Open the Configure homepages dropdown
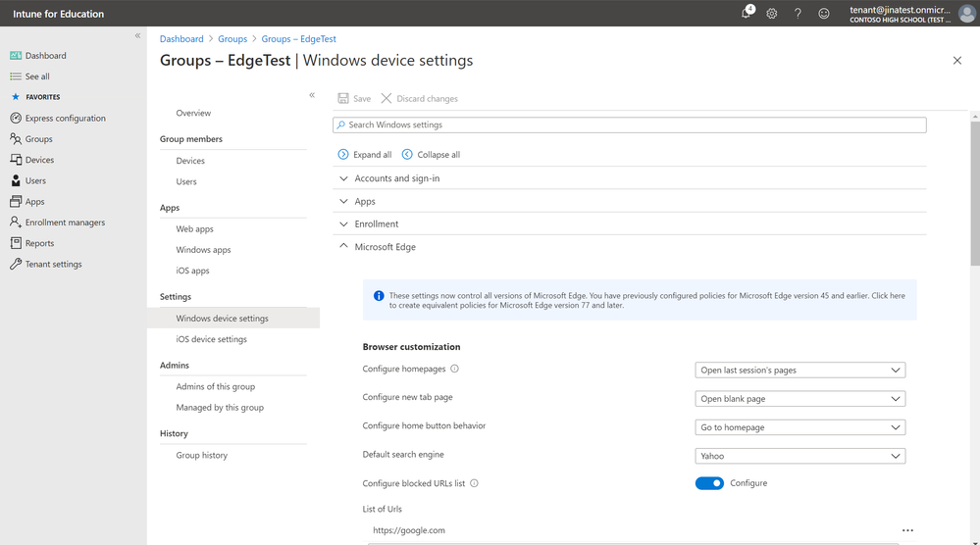980x545 pixels. [799, 371]
